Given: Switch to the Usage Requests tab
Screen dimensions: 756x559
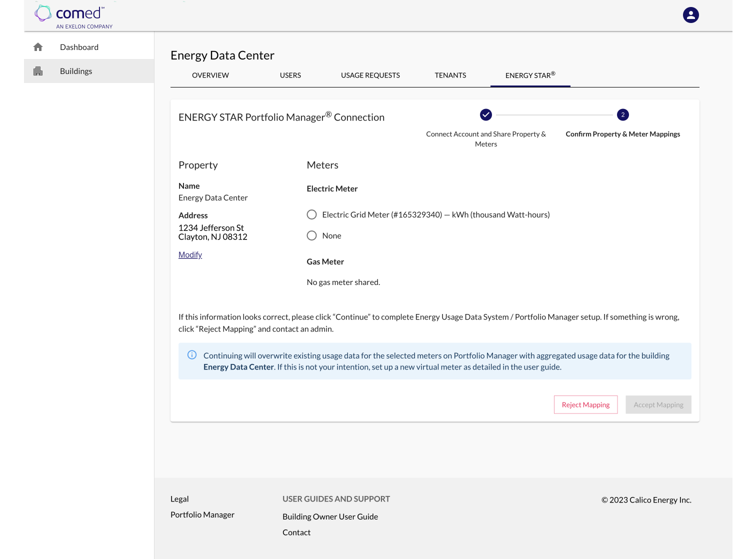Looking at the screenshot, I should pyautogui.click(x=370, y=75).
